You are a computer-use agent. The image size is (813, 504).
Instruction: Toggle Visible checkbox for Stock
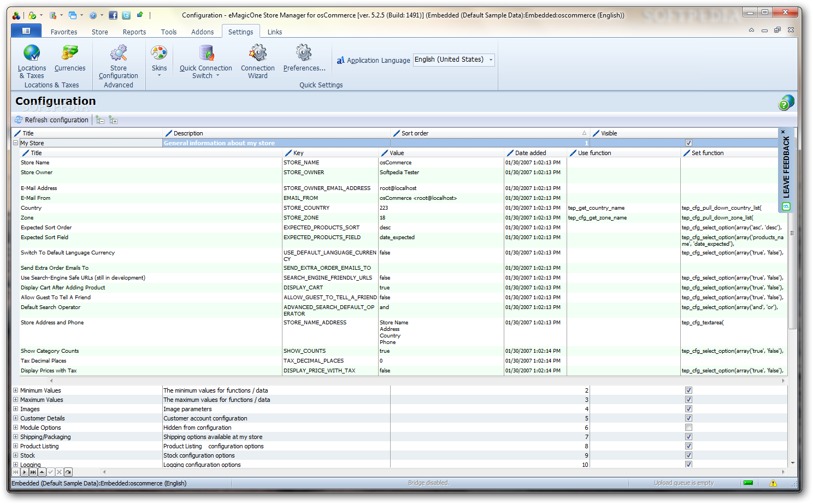click(688, 455)
